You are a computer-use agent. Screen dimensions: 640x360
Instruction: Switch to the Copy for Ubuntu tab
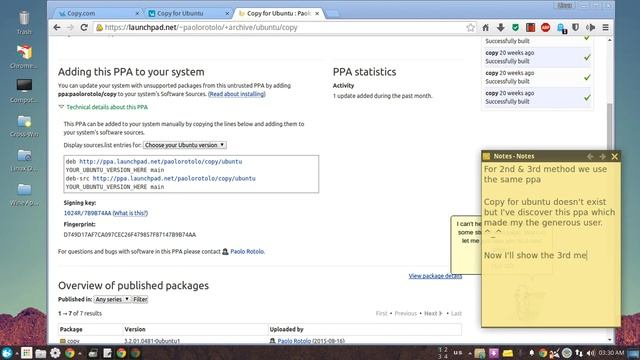point(189,13)
